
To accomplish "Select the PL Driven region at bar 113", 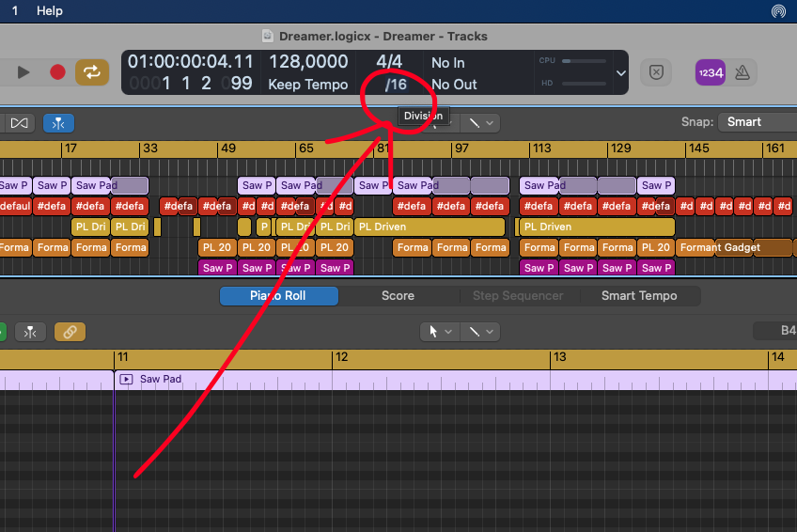I will pos(597,227).
